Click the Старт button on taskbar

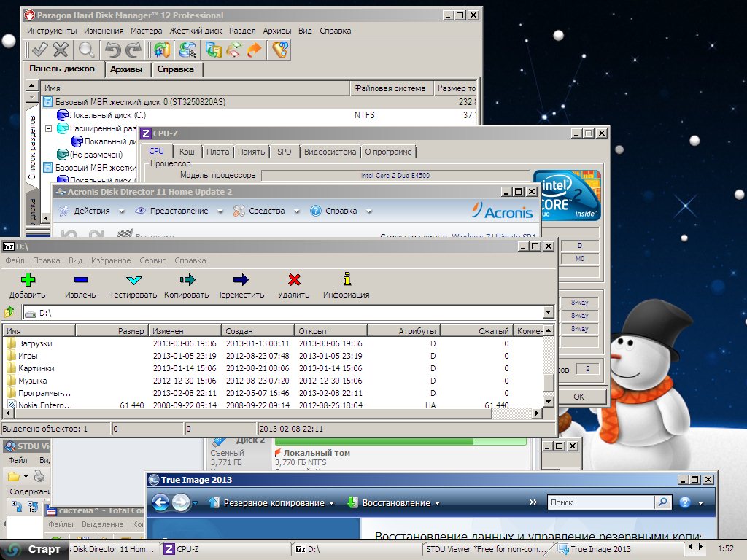[36, 549]
